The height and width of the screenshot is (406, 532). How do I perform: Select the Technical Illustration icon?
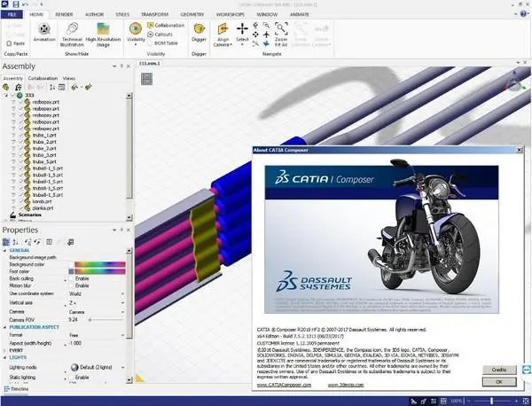(x=72, y=35)
